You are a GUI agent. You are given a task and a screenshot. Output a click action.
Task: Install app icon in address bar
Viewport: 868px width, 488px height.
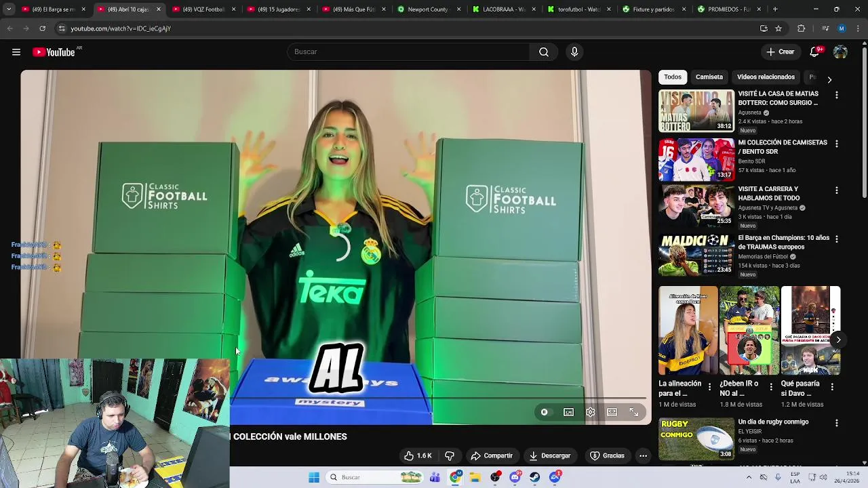click(764, 28)
